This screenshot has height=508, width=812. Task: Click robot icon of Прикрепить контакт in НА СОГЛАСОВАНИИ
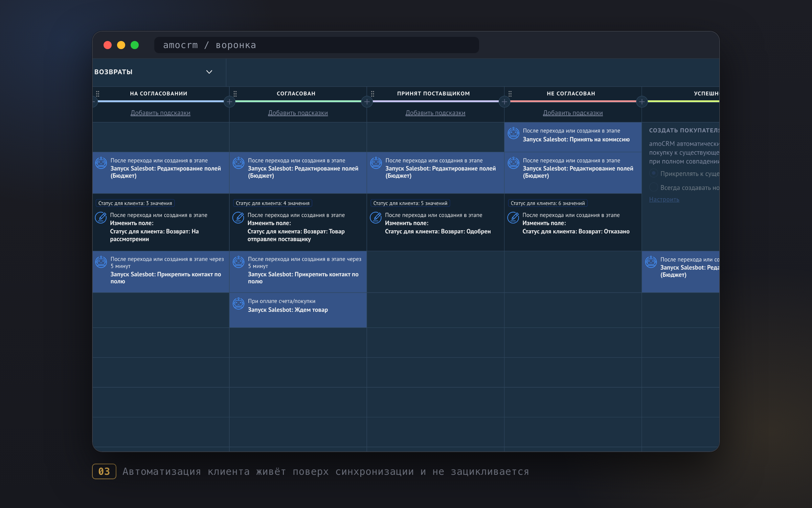pyautogui.click(x=101, y=262)
